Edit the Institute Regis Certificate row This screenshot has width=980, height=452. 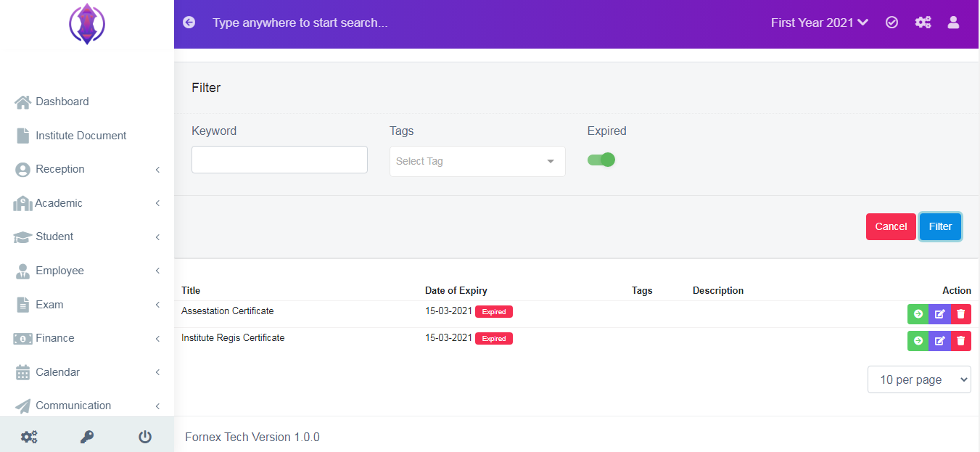(939, 341)
